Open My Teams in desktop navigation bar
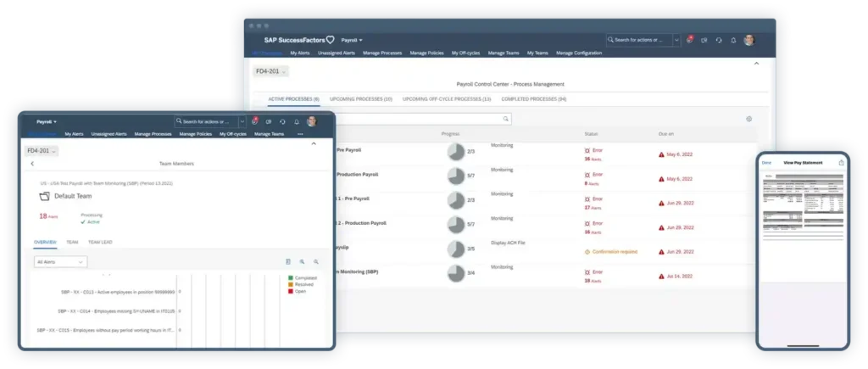This screenshot has height=369, width=868. point(537,53)
